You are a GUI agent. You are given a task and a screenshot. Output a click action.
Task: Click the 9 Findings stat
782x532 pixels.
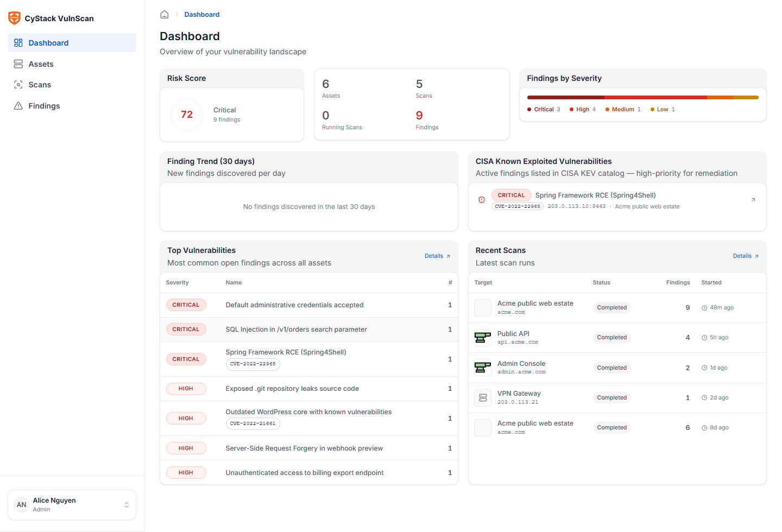427,121
